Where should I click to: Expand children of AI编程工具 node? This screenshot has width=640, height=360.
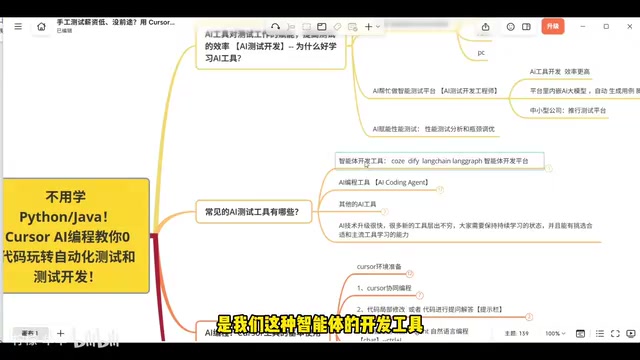(x=440, y=189)
